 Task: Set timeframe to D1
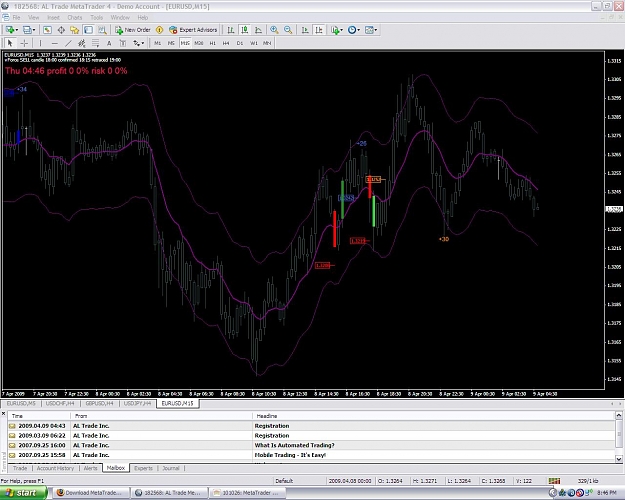(x=240, y=43)
